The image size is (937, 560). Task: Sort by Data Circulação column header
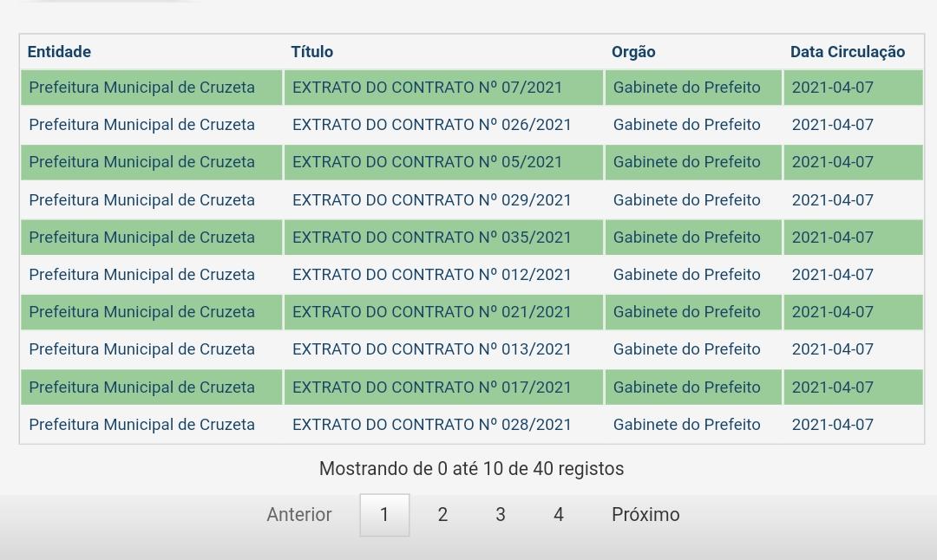847,52
